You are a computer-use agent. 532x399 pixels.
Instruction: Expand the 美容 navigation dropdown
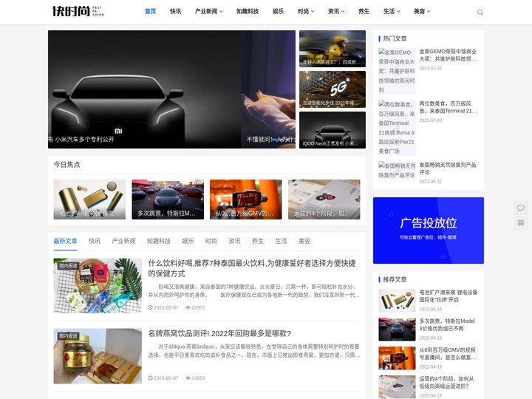pyautogui.click(x=422, y=11)
